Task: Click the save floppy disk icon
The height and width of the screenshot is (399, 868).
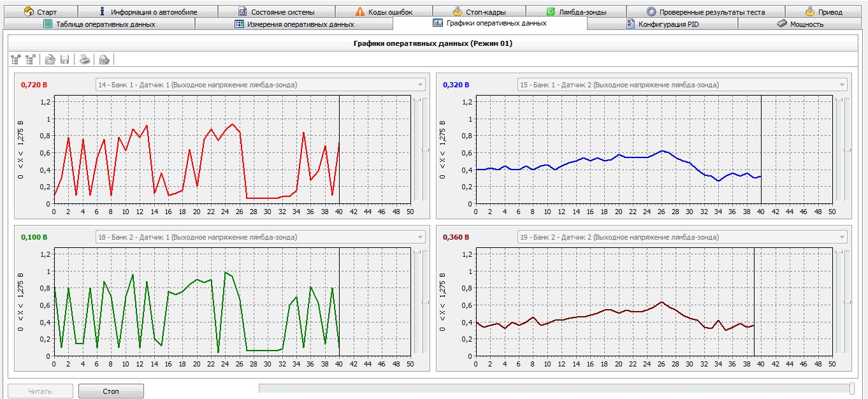Action: click(x=64, y=59)
